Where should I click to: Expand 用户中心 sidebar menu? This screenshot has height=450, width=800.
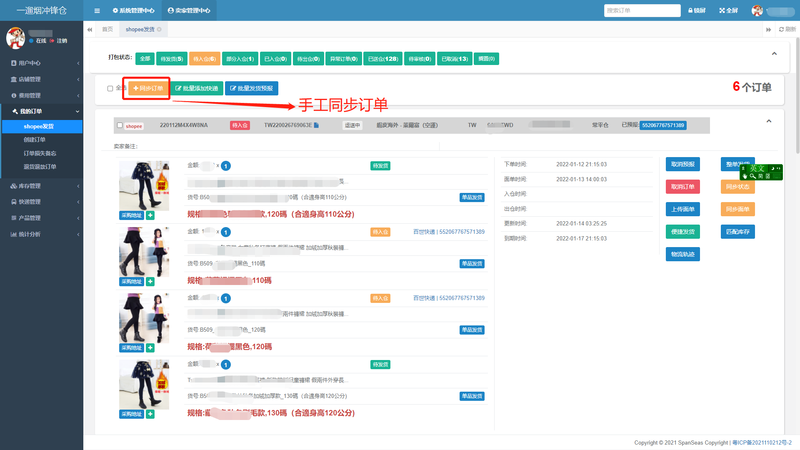coord(41,62)
